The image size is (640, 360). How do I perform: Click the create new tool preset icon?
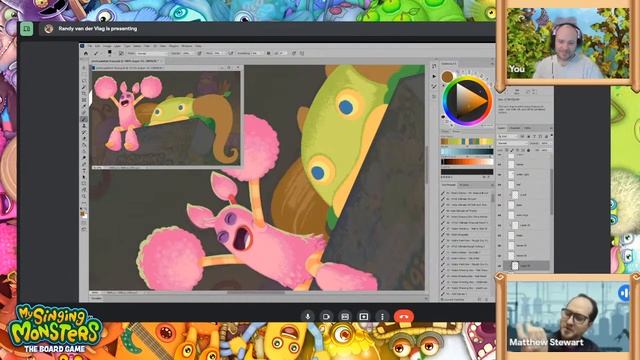(479, 299)
